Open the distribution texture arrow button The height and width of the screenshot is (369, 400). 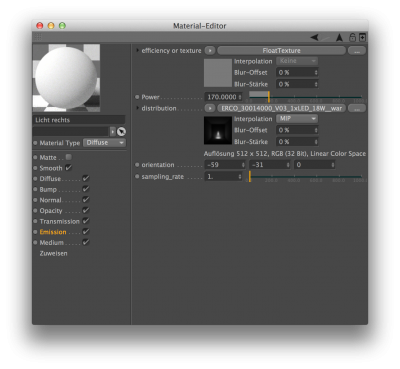click(x=210, y=108)
